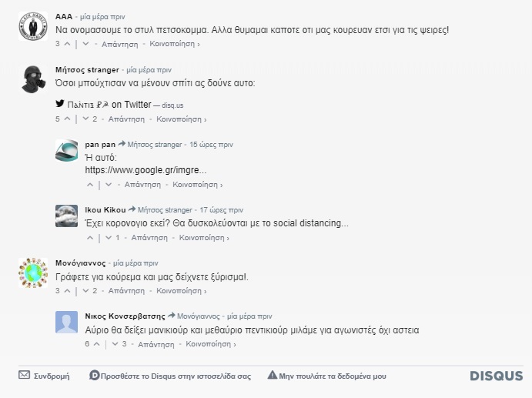Upvote the AAA comment
The image size is (532, 398).
click(67, 45)
